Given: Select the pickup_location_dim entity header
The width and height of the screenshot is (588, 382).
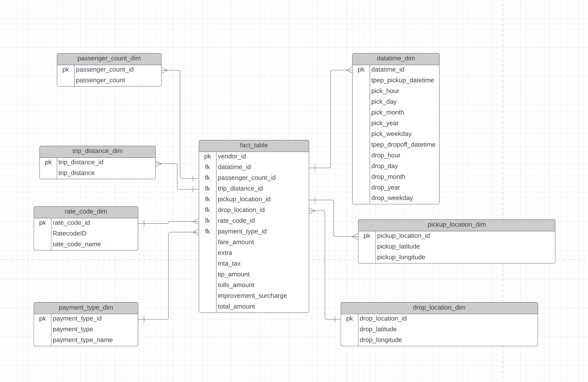Looking at the screenshot, I should [x=457, y=225].
